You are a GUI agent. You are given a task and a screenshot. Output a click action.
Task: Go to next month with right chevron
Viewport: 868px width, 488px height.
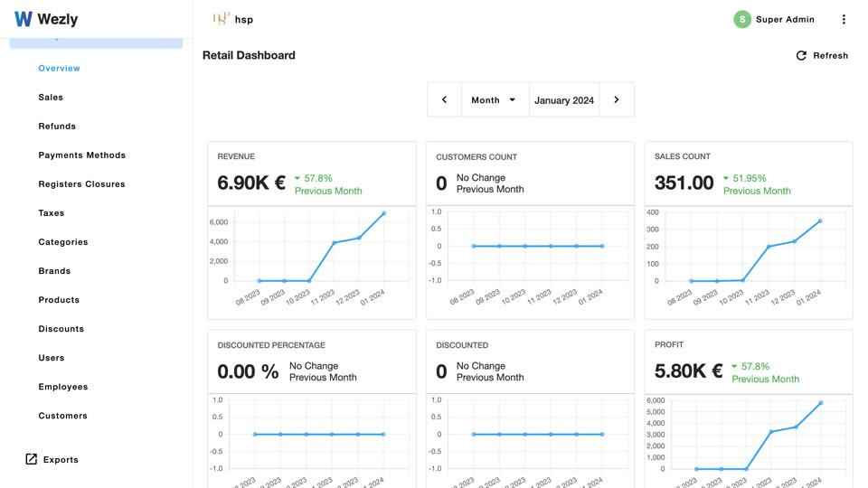(616, 99)
